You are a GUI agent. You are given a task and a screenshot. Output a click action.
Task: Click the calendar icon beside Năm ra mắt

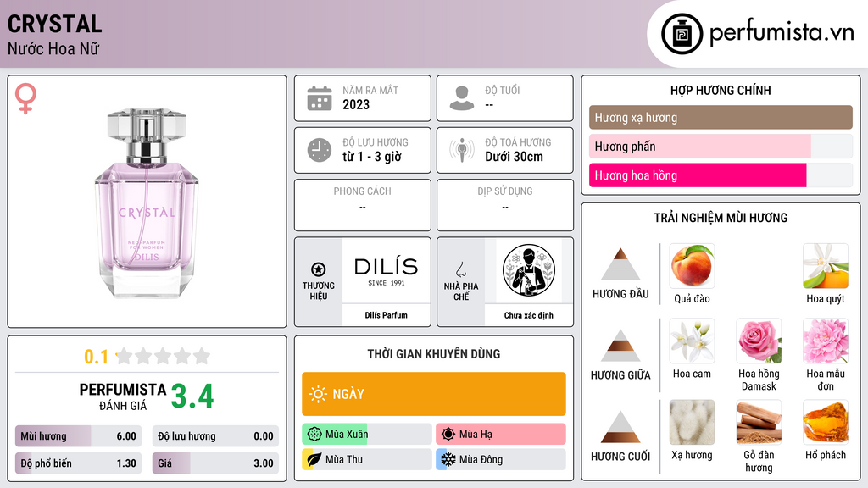point(320,98)
